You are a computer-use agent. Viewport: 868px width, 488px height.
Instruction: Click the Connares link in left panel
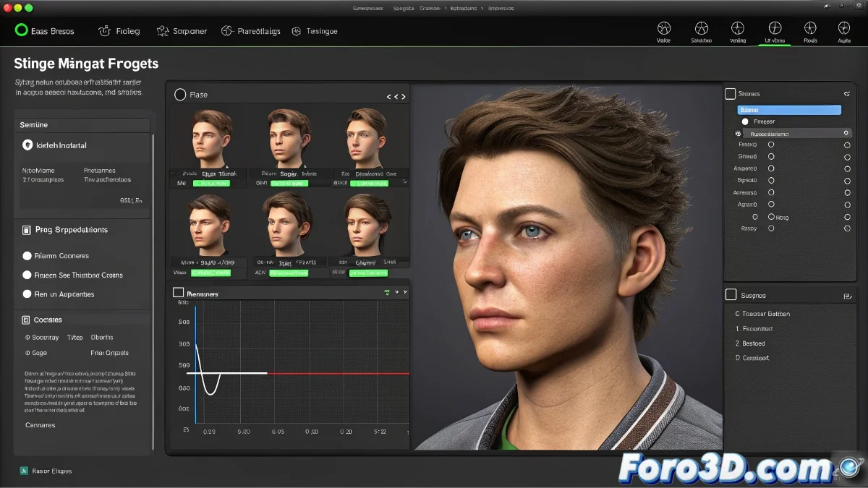coord(41,425)
